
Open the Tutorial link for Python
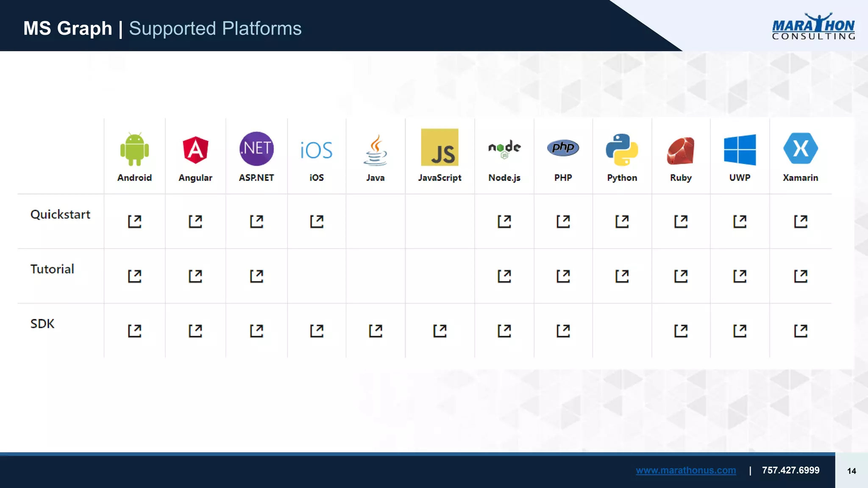click(x=622, y=276)
